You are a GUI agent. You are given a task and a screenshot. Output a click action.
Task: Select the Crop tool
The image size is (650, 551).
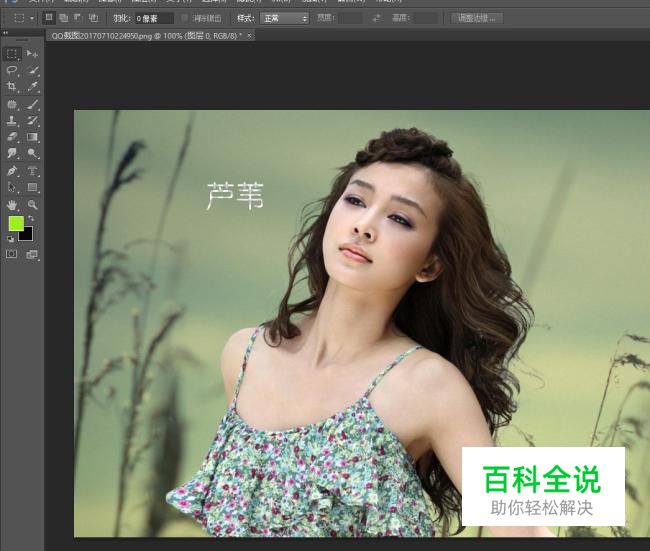(x=12, y=86)
